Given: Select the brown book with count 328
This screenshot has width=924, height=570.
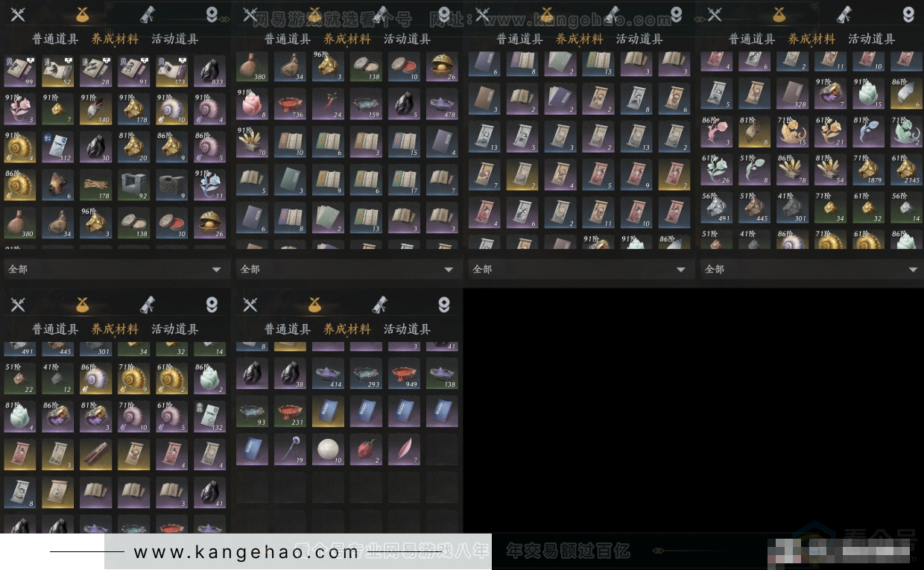Looking at the screenshot, I should coord(791,95).
